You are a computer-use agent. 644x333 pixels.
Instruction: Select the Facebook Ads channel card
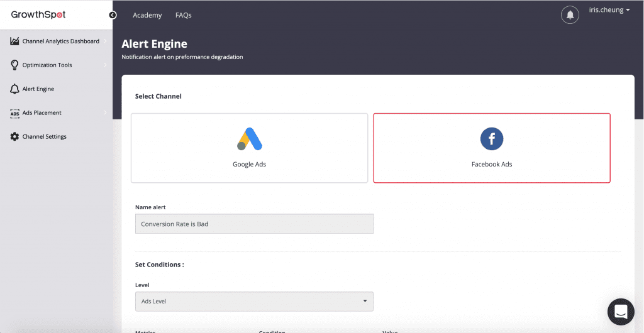[492, 148]
